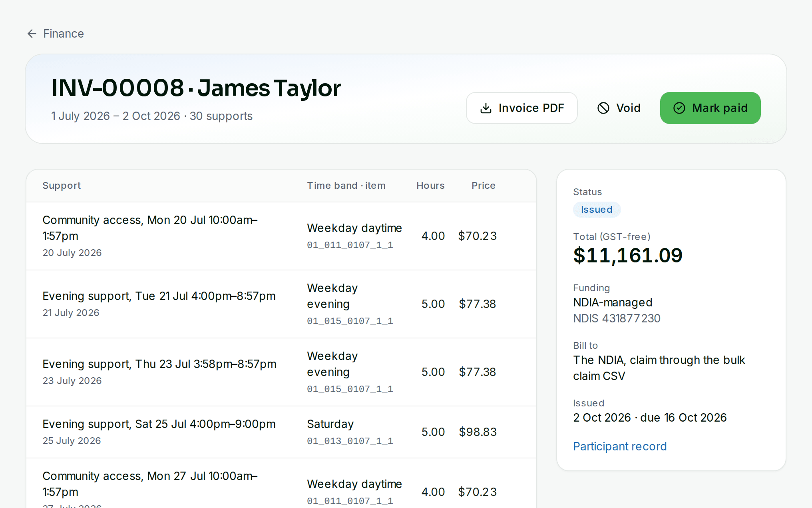
Task: Click the Issued status badge
Action: tap(597, 210)
